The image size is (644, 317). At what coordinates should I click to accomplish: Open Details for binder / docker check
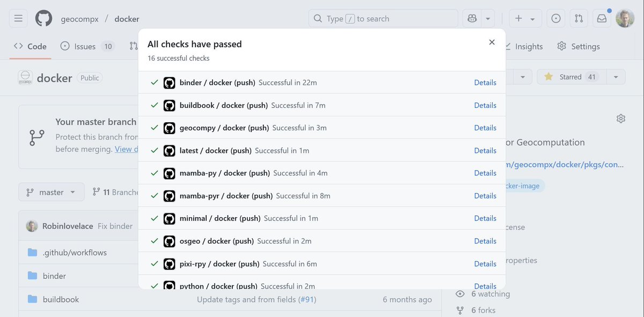pos(485,83)
